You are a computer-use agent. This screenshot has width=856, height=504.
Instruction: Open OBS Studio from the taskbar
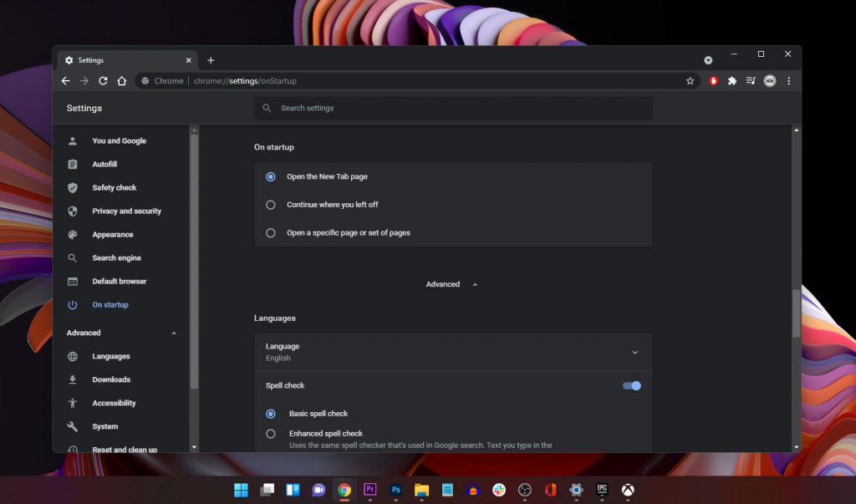(525, 491)
